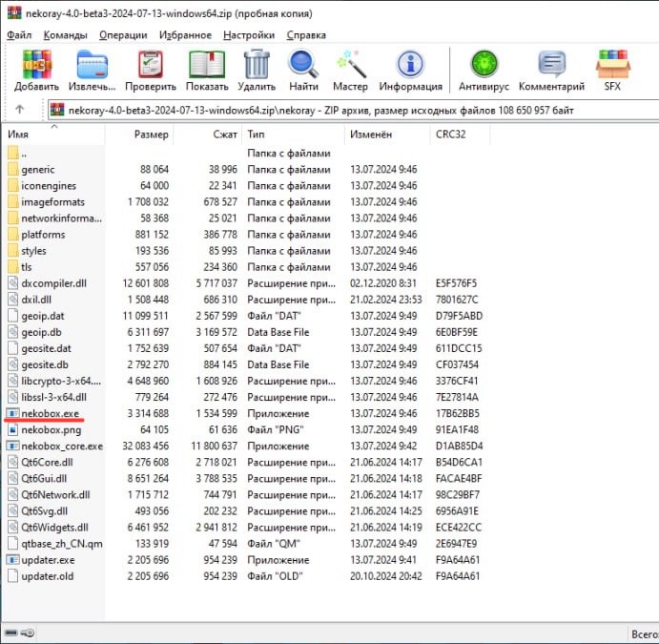
Task: Select the platforms folder icon
Action: pyautogui.click(x=13, y=235)
